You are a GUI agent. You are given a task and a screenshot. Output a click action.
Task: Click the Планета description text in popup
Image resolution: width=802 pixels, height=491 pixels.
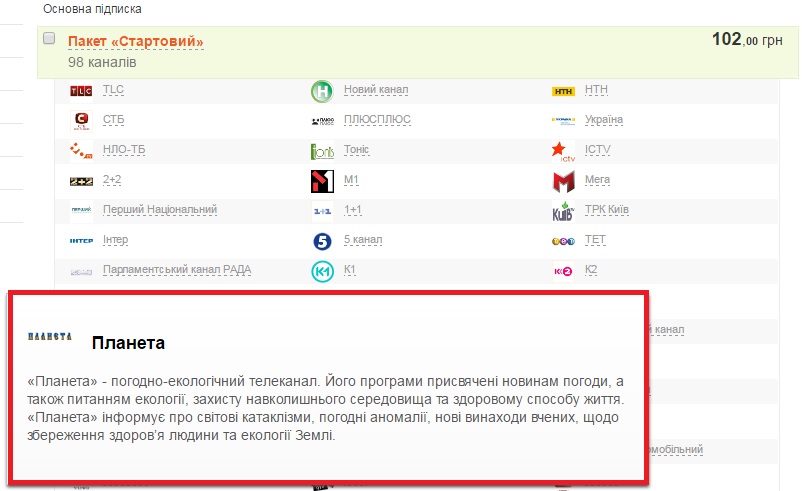click(x=326, y=409)
